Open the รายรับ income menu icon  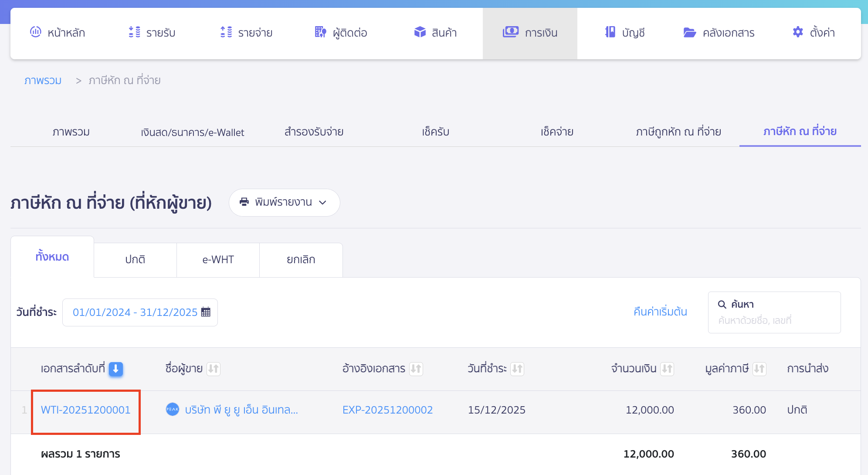pos(134,32)
